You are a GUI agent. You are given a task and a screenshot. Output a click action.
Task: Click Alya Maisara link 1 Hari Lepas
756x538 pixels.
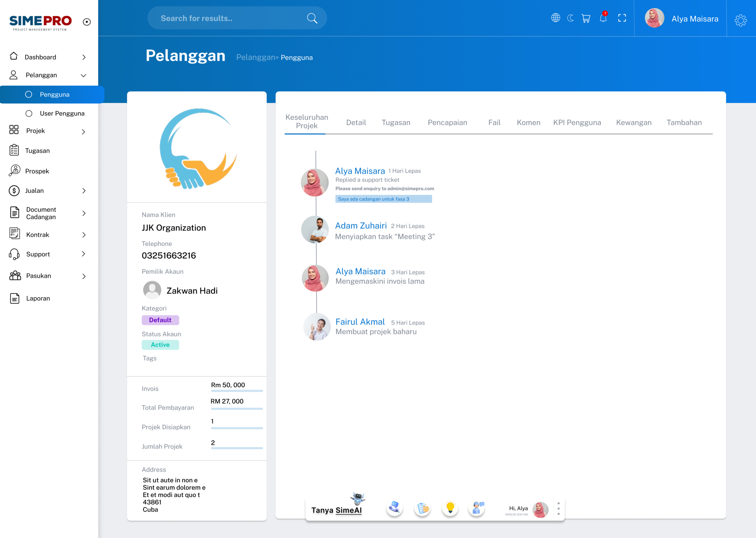click(360, 171)
